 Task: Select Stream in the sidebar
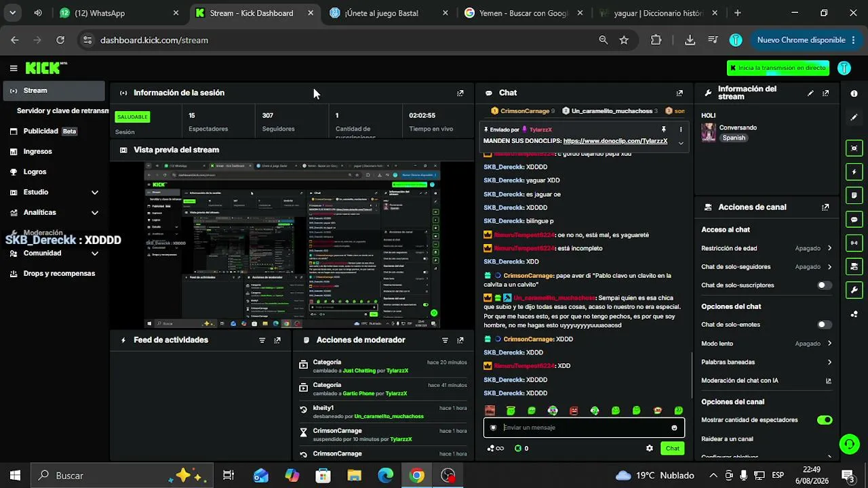click(x=54, y=91)
